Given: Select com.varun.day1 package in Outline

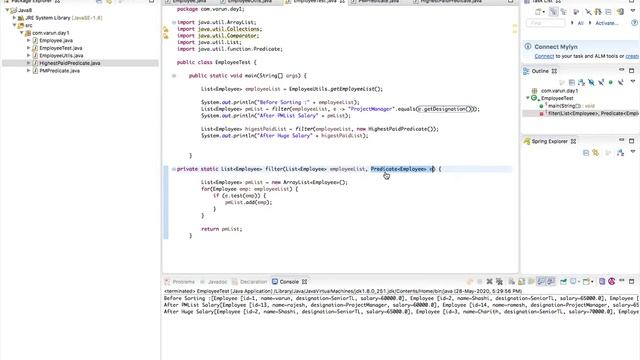Looking at the screenshot, I should [560, 91].
